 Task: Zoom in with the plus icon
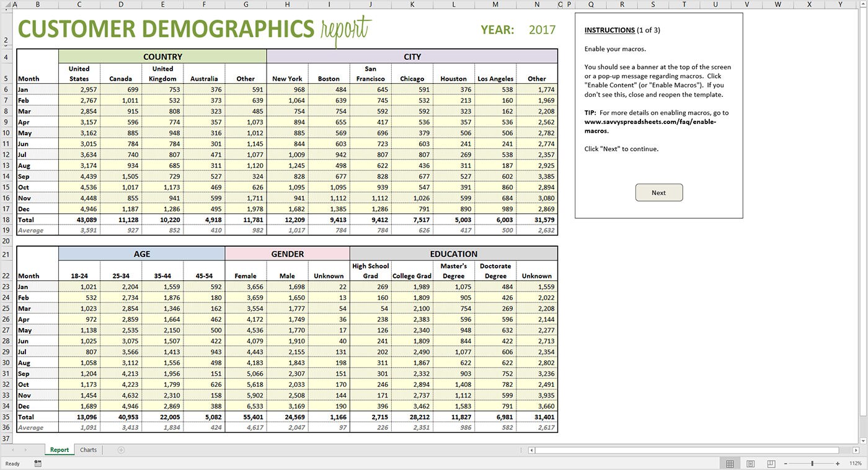point(838,463)
